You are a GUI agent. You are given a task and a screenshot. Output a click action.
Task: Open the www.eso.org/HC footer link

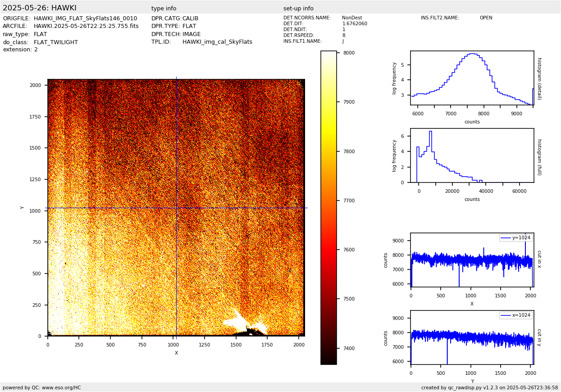point(61,387)
